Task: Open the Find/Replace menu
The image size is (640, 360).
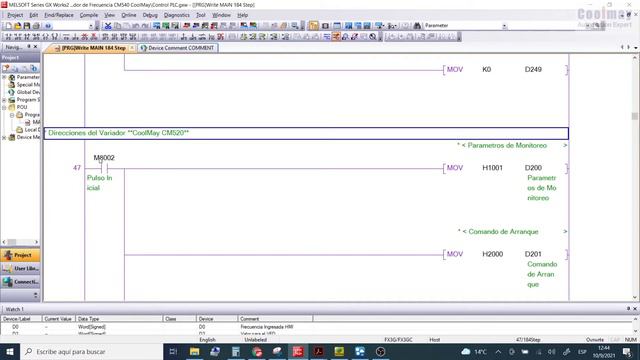Action: pos(59,15)
